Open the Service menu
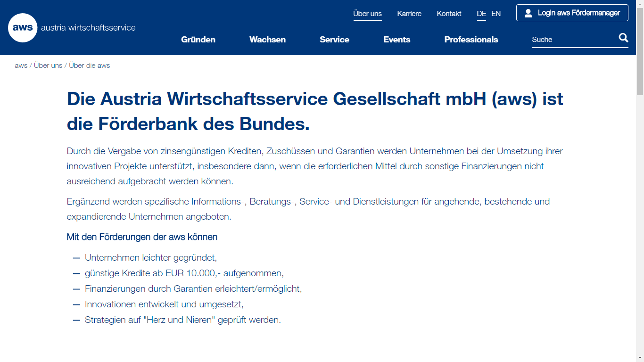Viewport: 644px width, 362px height. [x=334, y=40]
